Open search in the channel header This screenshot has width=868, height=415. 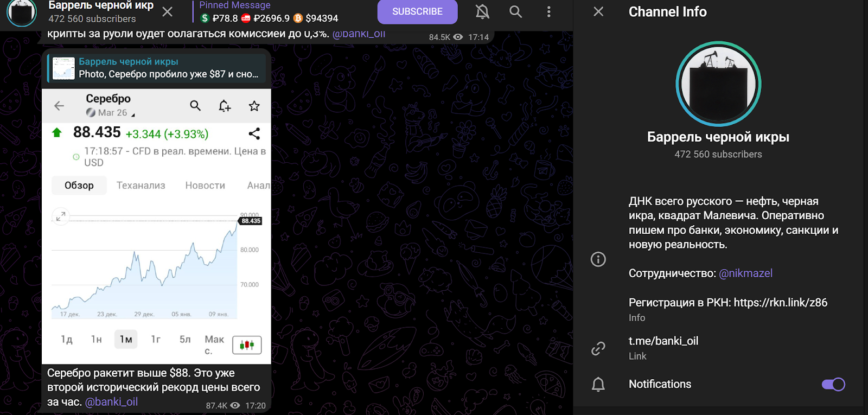[x=515, y=11]
